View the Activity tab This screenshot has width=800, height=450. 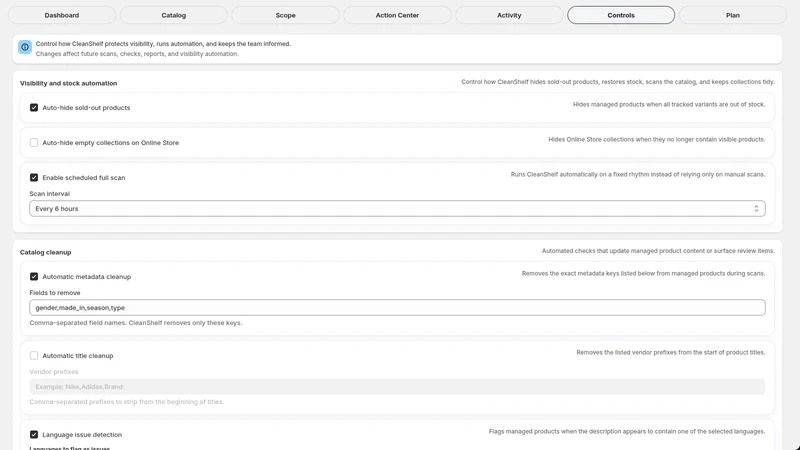pyautogui.click(x=509, y=15)
